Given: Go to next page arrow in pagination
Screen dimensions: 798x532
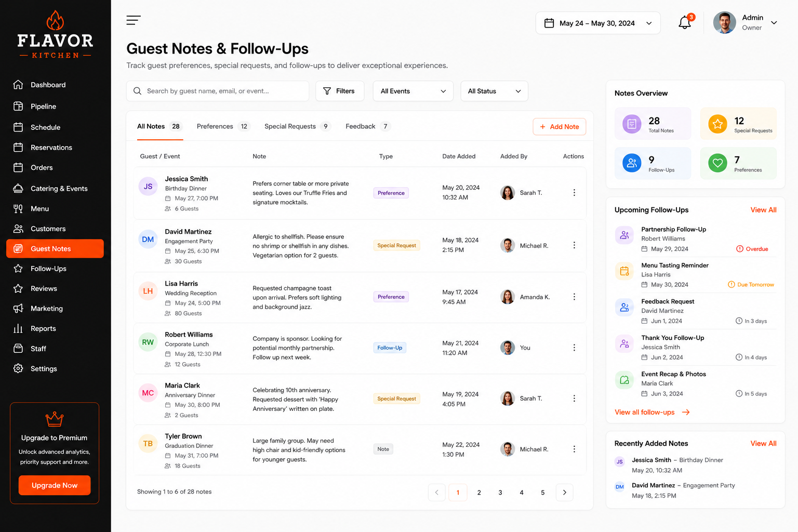Looking at the screenshot, I should [564, 493].
